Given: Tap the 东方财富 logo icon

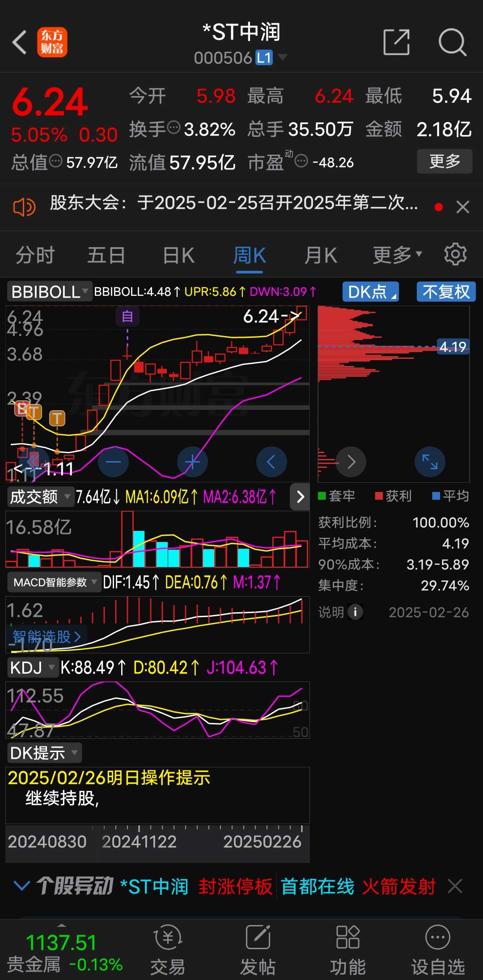Looking at the screenshot, I should (x=52, y=42).
